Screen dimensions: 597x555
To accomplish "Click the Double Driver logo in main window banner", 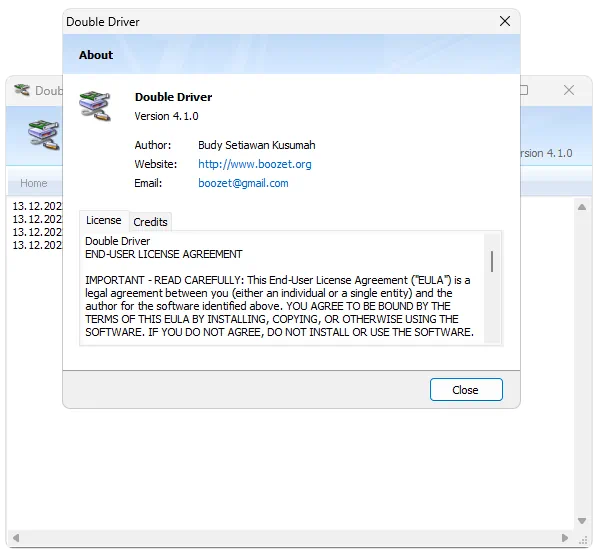I will coord(43,135).
